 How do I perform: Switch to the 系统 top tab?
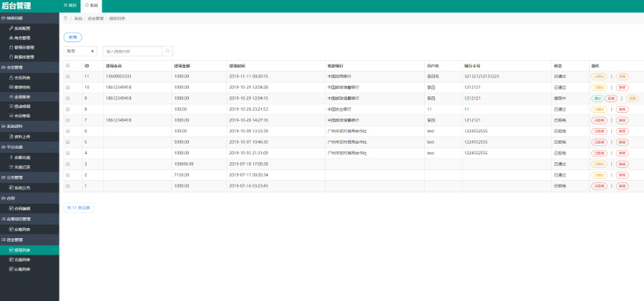(x=92, y=5)
